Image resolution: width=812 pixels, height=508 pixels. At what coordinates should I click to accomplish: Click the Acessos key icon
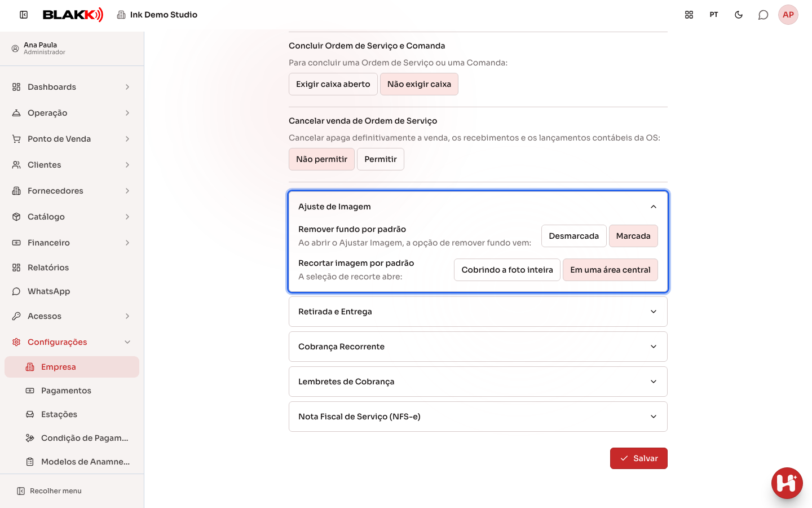pyautogui.click(x=16, y=316)
